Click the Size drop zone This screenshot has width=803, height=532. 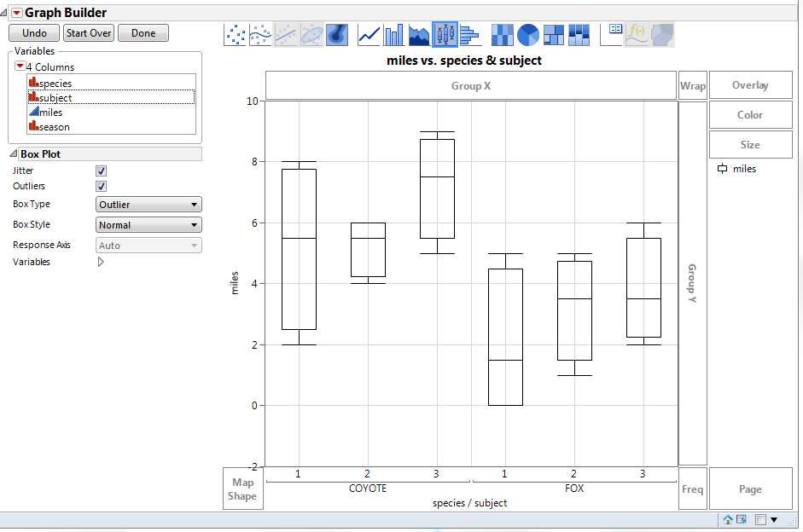(750, 144)
